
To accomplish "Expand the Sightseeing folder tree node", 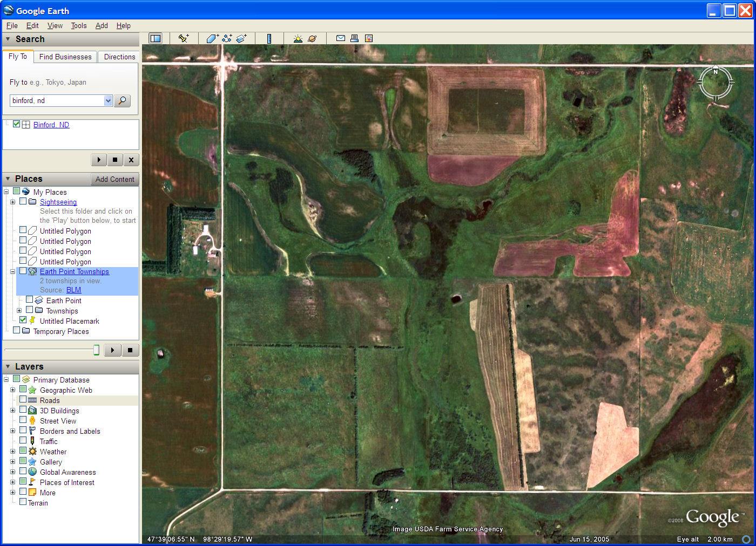I will (x=12, y=202).
